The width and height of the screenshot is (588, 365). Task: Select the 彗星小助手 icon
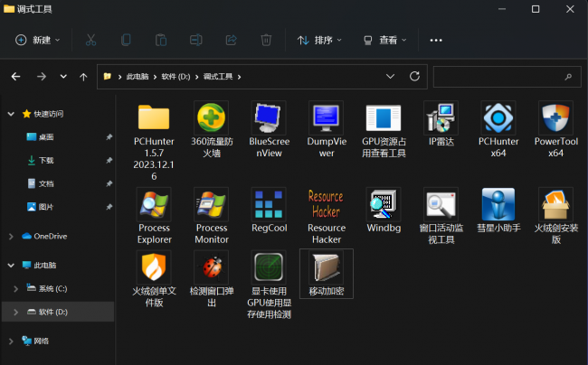498,204
